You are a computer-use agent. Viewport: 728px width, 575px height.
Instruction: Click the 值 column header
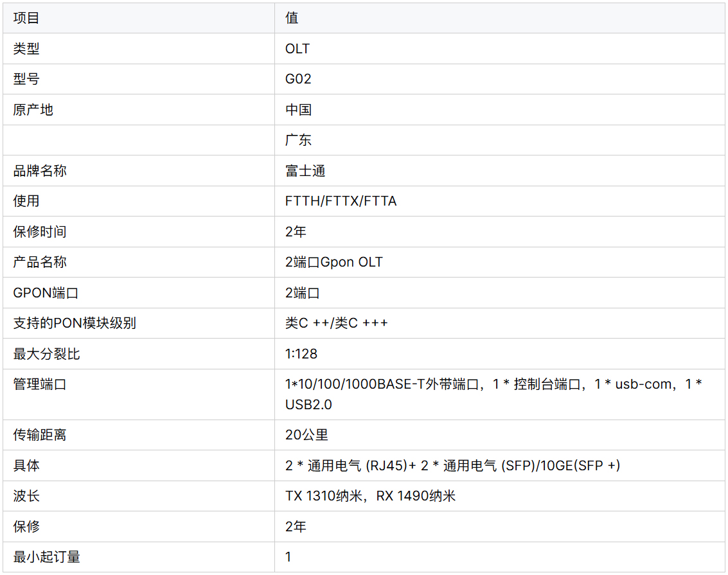coord(292,18)
